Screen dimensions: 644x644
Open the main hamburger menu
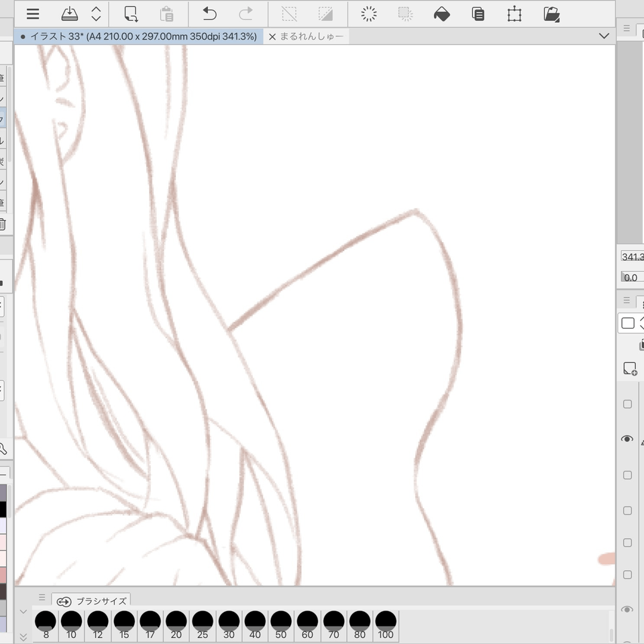[33, 14]
